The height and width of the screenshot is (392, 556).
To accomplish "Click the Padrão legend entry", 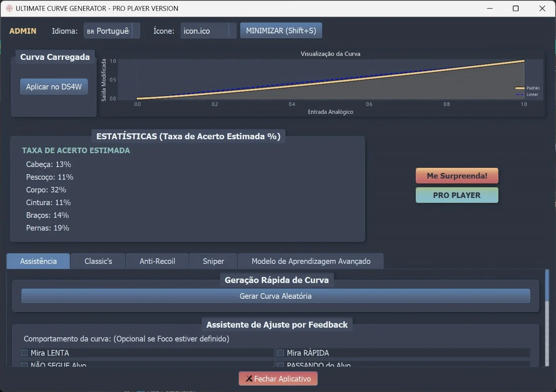I will 527,88.
